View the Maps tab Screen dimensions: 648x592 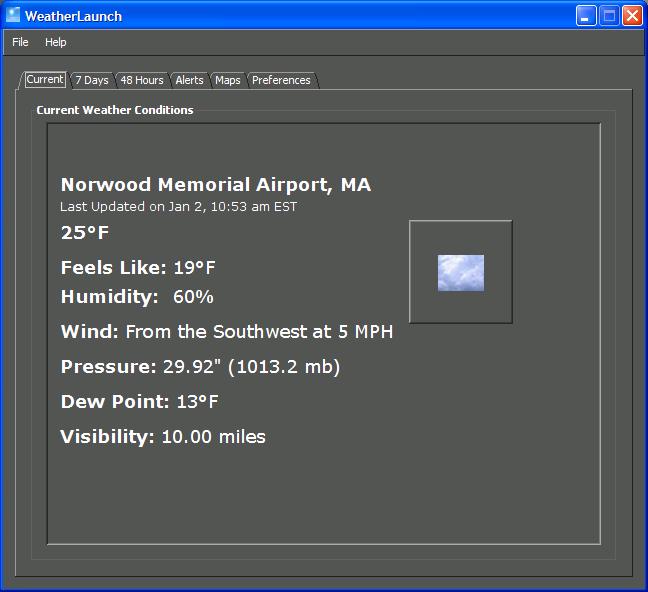point(228,80)
